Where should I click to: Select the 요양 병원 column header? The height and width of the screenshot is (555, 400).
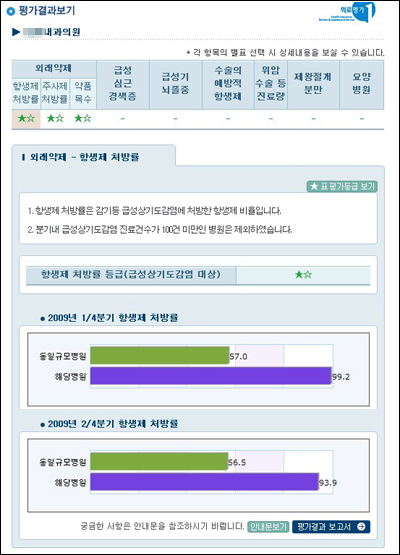(x=361, y=83)
